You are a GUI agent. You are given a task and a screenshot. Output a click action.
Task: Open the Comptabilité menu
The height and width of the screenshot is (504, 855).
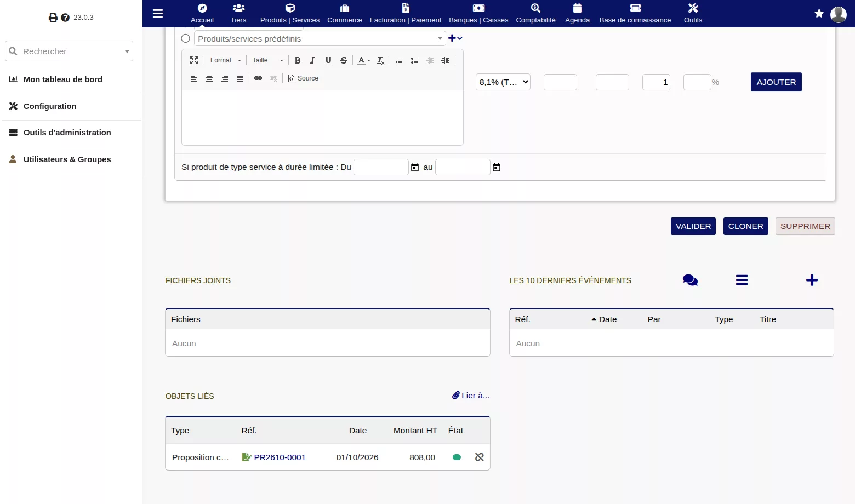click(535, 14)
